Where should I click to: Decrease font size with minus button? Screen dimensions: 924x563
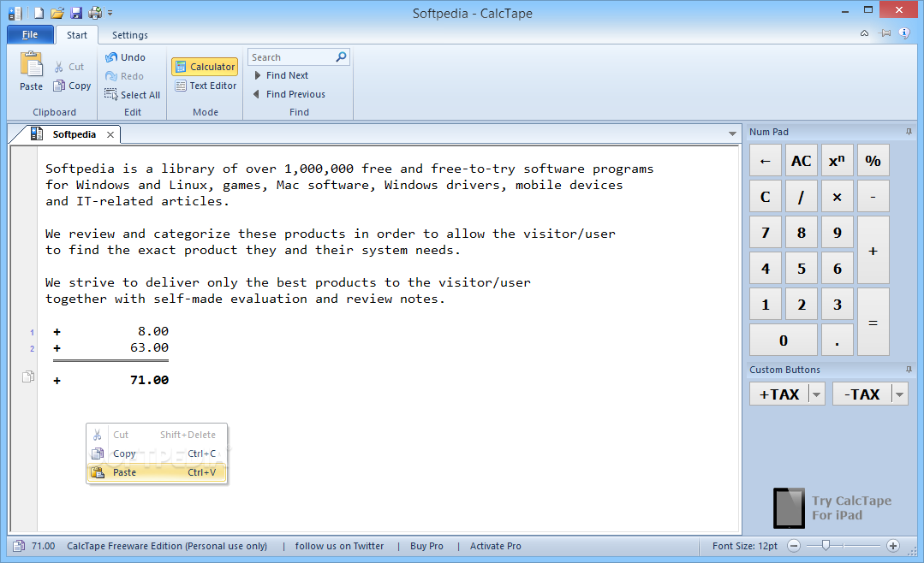tap(794, 546)
